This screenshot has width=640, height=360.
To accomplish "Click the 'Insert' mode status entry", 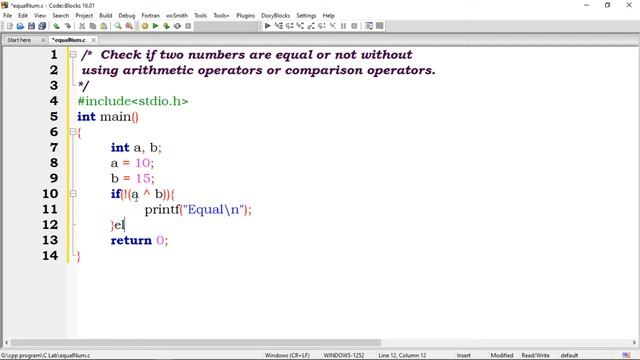I will coord(464,356).
